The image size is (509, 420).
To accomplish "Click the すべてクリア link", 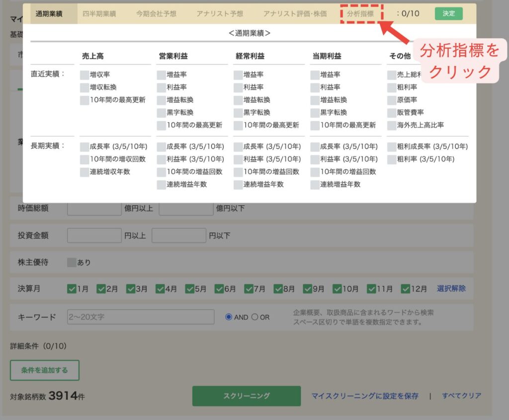I will coord(462,396).
